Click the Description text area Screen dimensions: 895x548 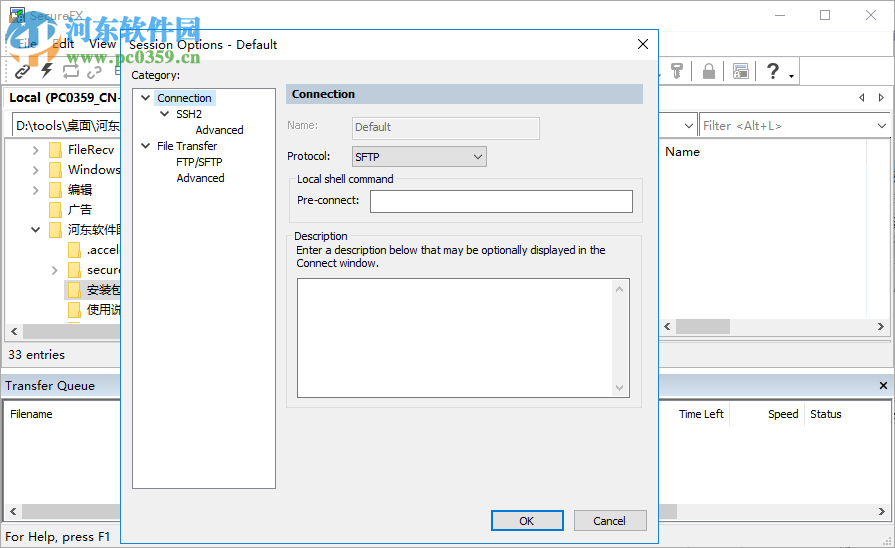click(x=455, y=338)
